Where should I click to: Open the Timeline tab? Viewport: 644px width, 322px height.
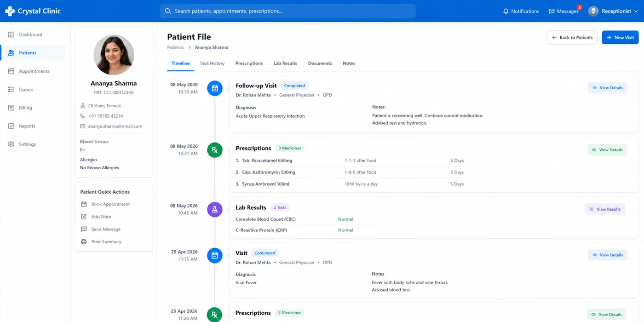tap(180, 63)
